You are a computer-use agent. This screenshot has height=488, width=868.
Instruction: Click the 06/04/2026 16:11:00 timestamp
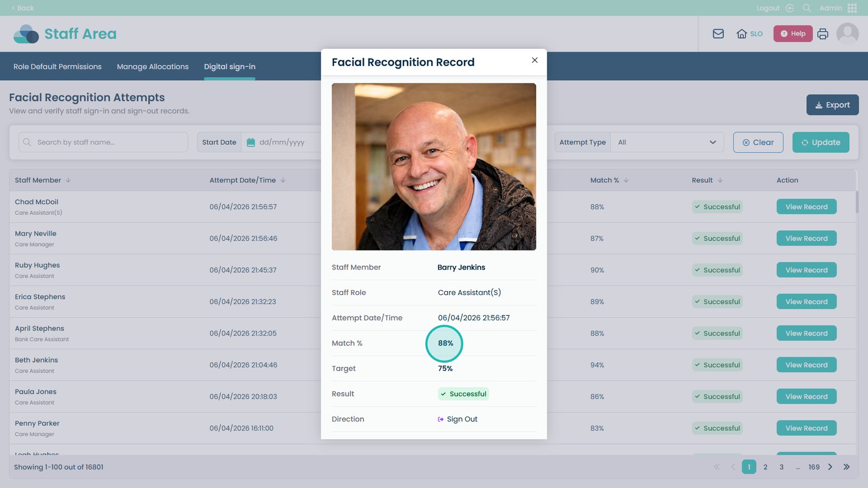[241, 428]
